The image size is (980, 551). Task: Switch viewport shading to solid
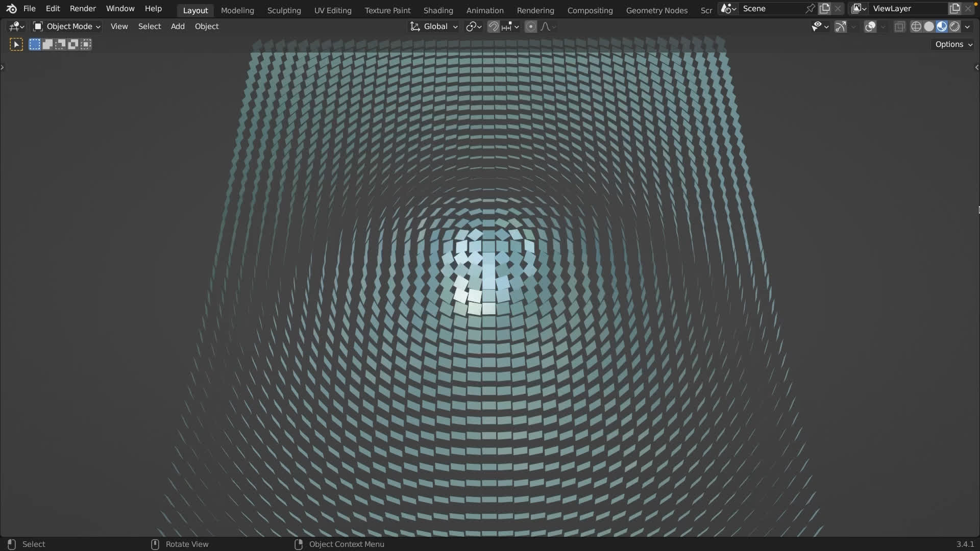[x=929, y=27]
